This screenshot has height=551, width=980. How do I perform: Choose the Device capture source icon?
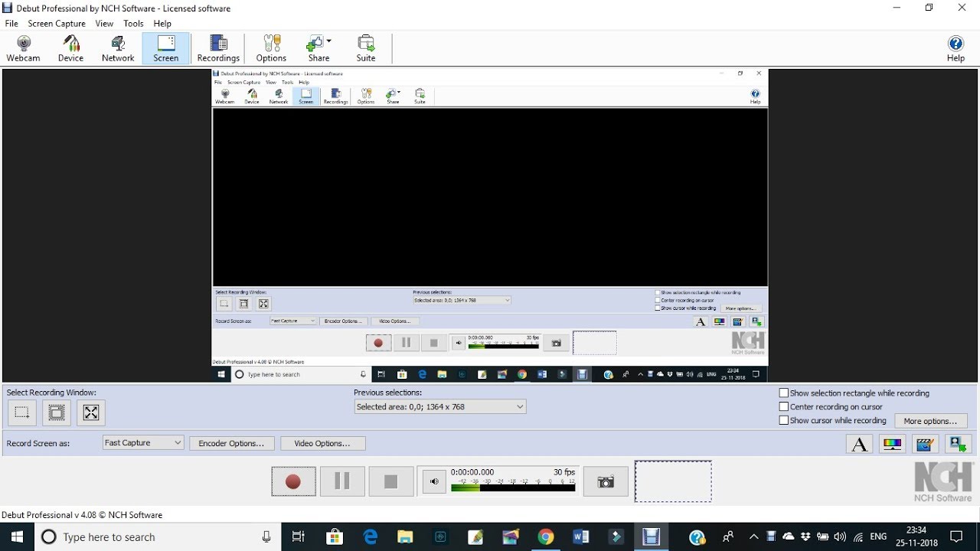click(x=70, y=48)
